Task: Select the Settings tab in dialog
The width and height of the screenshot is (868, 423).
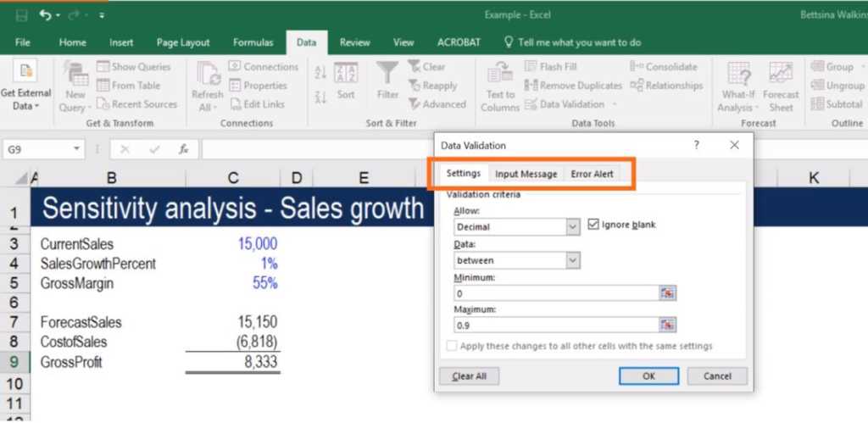Action: pyautogui.click(x=464, y=174)
